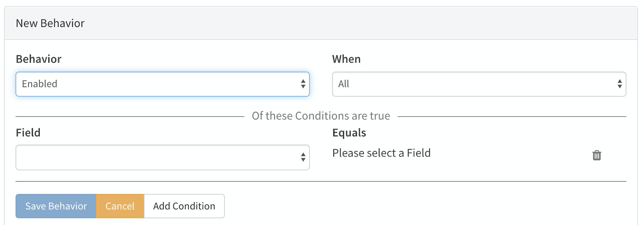
Task: Click the "New Behavior" panel title
Action: tap(50, 23)
